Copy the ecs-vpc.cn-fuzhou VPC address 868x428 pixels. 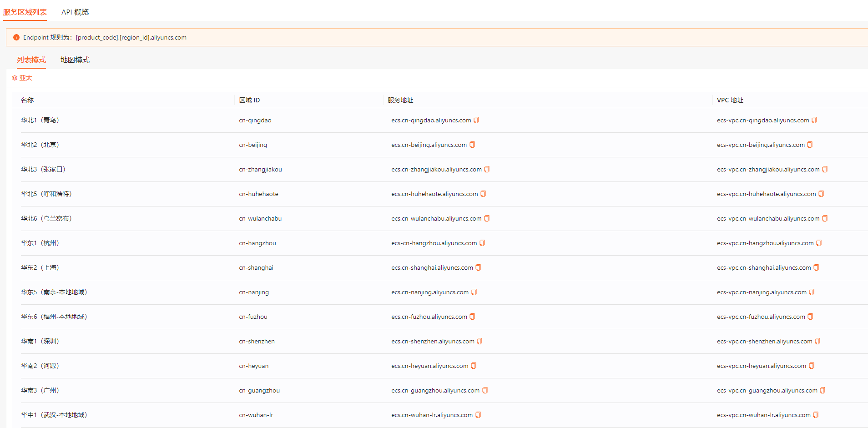(x=810, y=317)
